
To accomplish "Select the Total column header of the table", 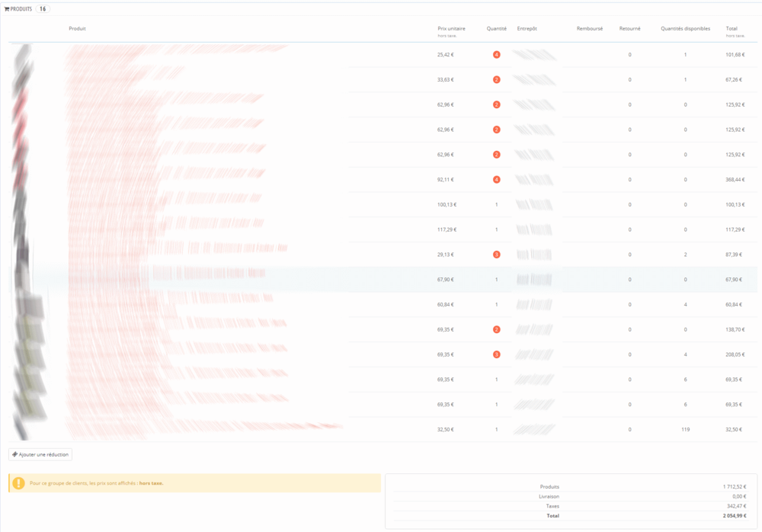I will [x=732, y=29].
